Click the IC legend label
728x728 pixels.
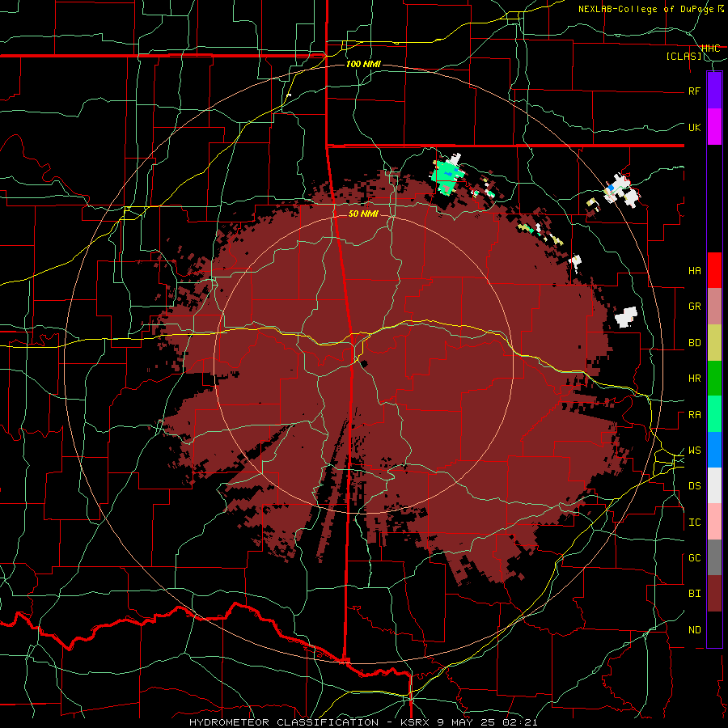[x=695, y=523]
